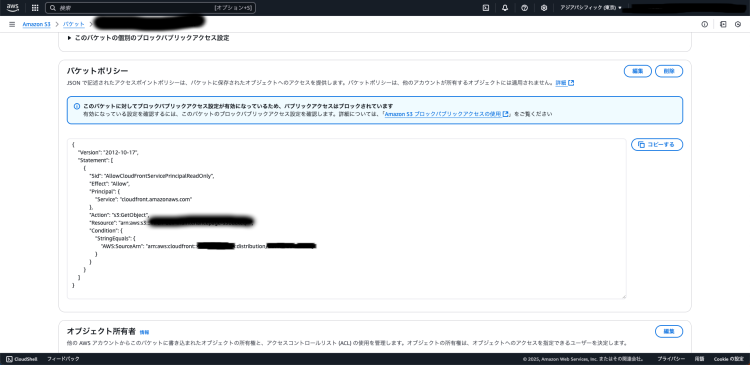Screen dimensions: 750x365
Task: Click the "Action": "s3:GetObject" line
Action: pos(120,214)
